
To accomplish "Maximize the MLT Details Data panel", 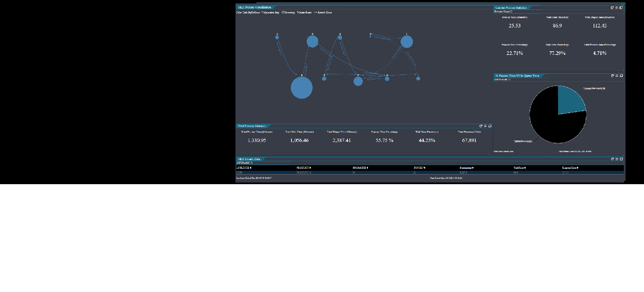I will (x=621, y=159).
